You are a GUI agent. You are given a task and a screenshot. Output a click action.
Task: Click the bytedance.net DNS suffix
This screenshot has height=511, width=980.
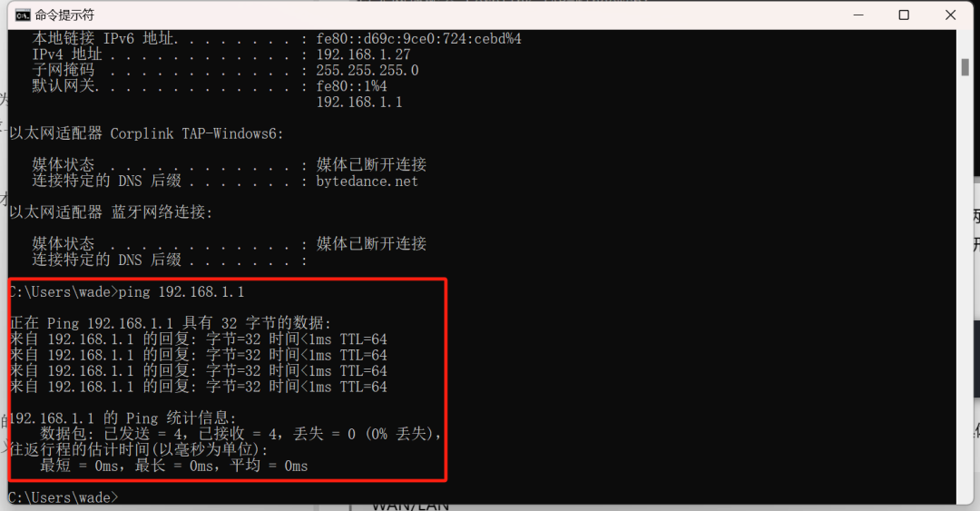click(367, 182)
